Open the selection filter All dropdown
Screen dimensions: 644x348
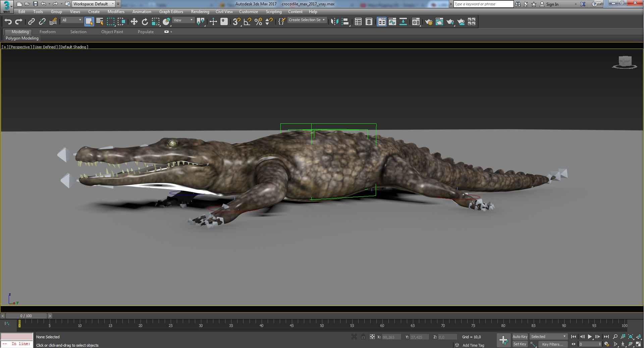[x=72, y=20]
